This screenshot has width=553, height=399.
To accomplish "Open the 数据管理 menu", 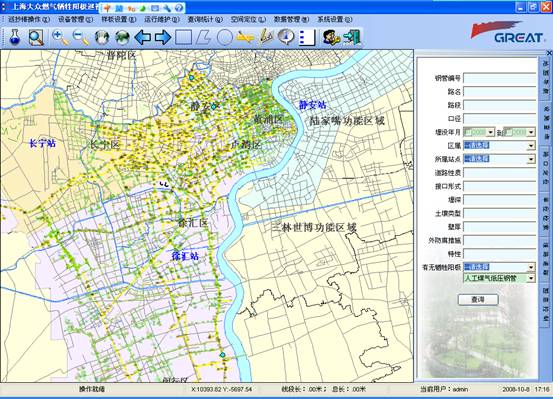I will [291, 19].
